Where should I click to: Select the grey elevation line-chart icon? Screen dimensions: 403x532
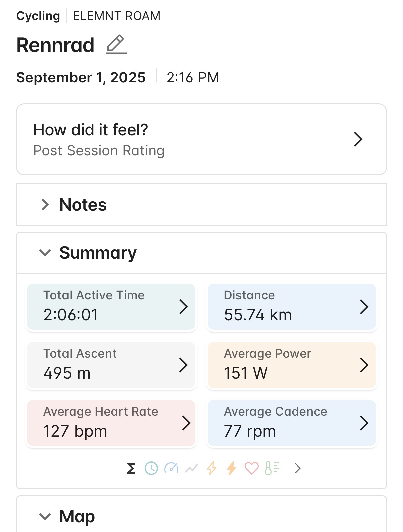[191, 469]
